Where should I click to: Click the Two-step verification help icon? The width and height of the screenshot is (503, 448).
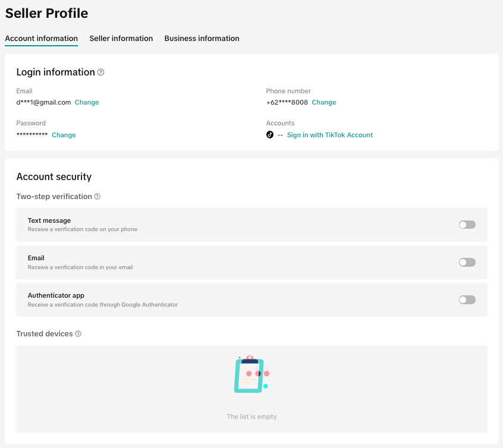98,197
